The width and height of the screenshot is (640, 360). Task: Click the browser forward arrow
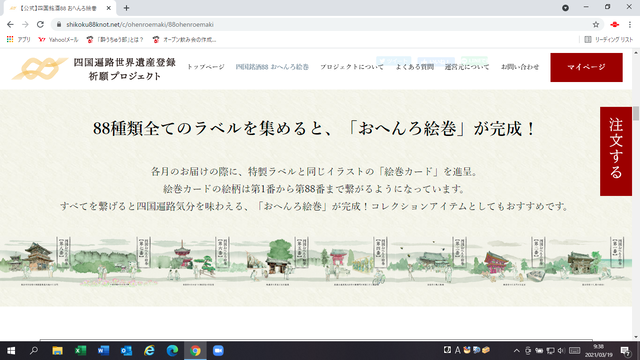coord(25,24)
